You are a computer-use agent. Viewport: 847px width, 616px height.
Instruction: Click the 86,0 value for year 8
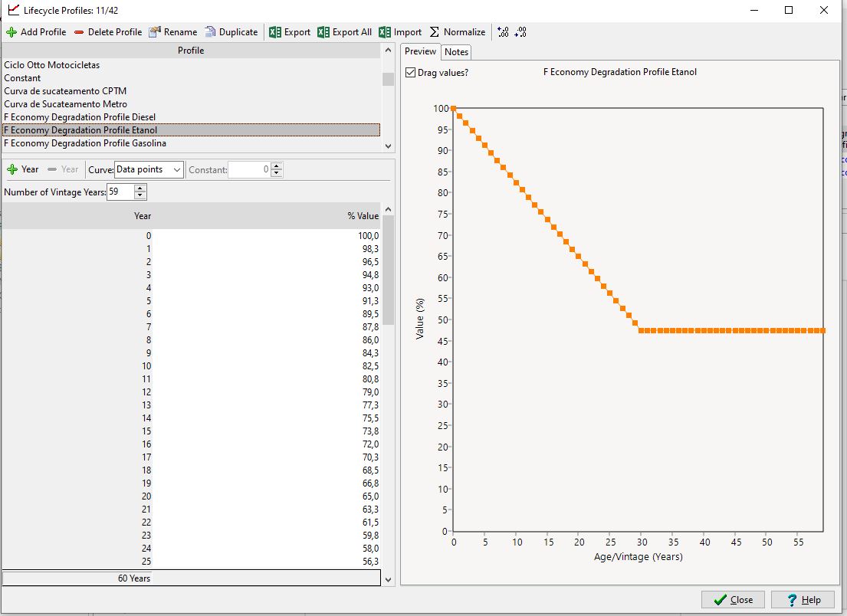tap(370, 340)
